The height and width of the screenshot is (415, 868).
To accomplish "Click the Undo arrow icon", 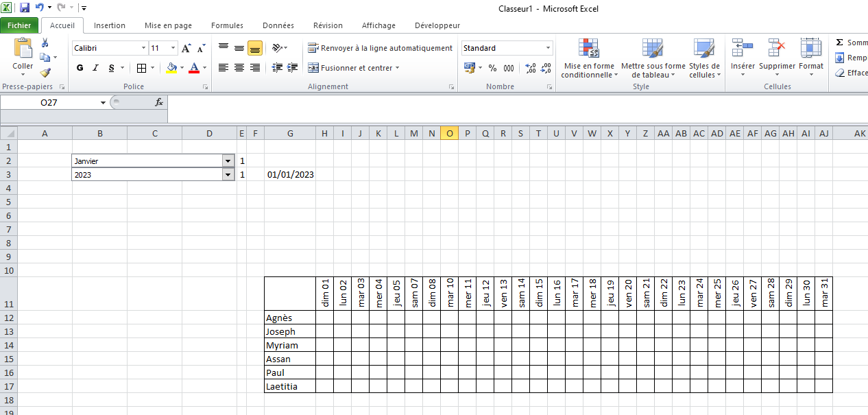I will pos(40,8).
